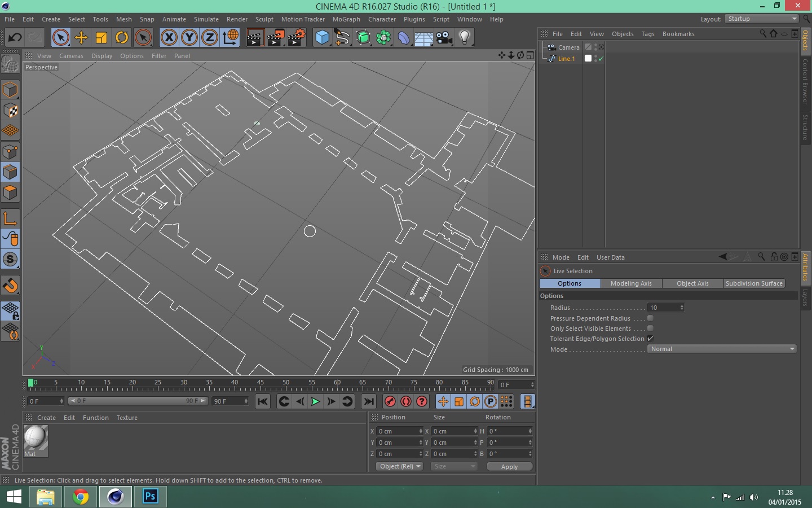
Task: Add a Camera object from toolbar
Action: [x=444, y=38]
